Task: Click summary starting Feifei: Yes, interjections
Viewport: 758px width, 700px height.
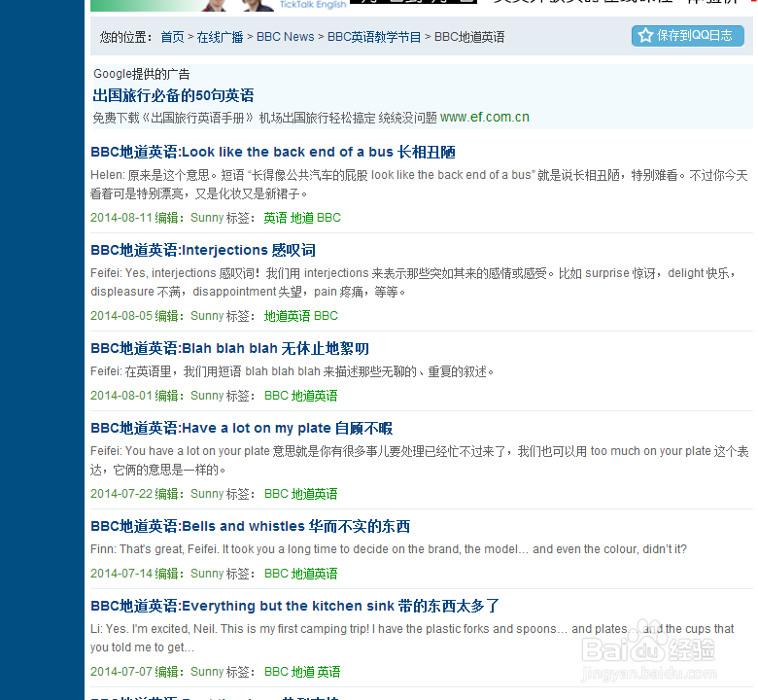Action: click(x=414, y=283)
